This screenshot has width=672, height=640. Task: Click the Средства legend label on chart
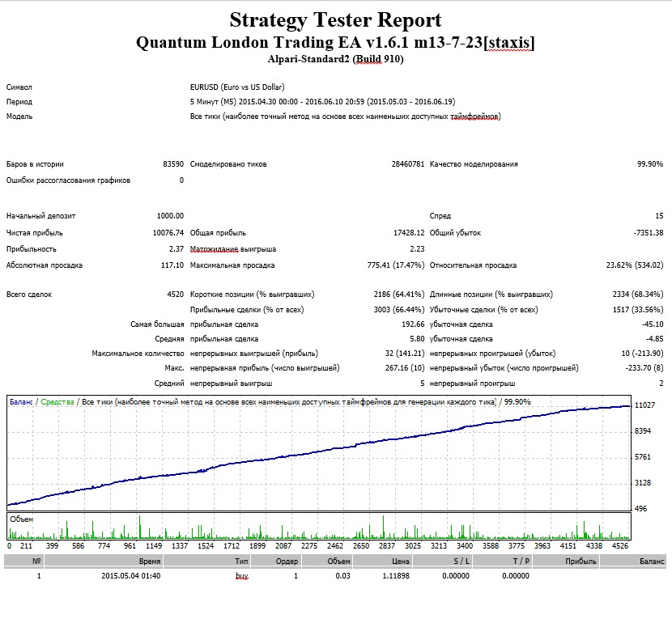tap(57, 402)
